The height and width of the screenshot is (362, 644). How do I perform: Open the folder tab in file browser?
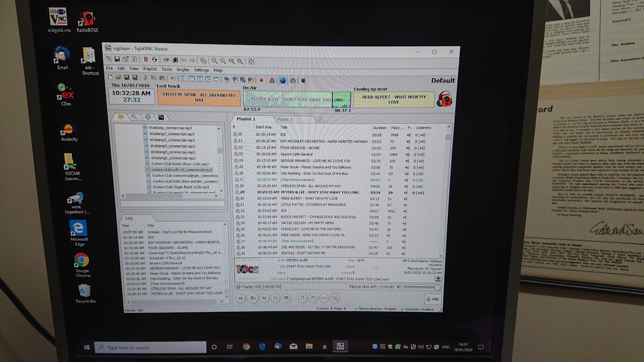click(121, 117)
